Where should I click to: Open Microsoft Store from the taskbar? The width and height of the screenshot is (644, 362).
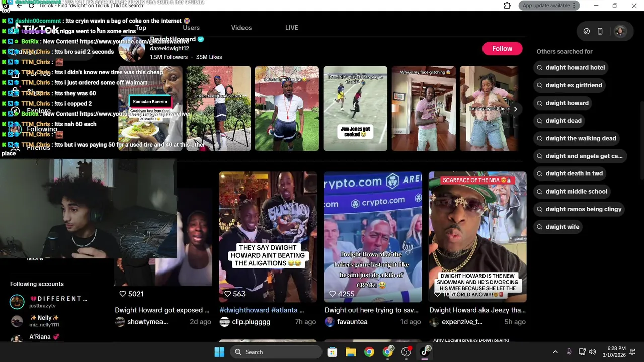coord(332,352)
